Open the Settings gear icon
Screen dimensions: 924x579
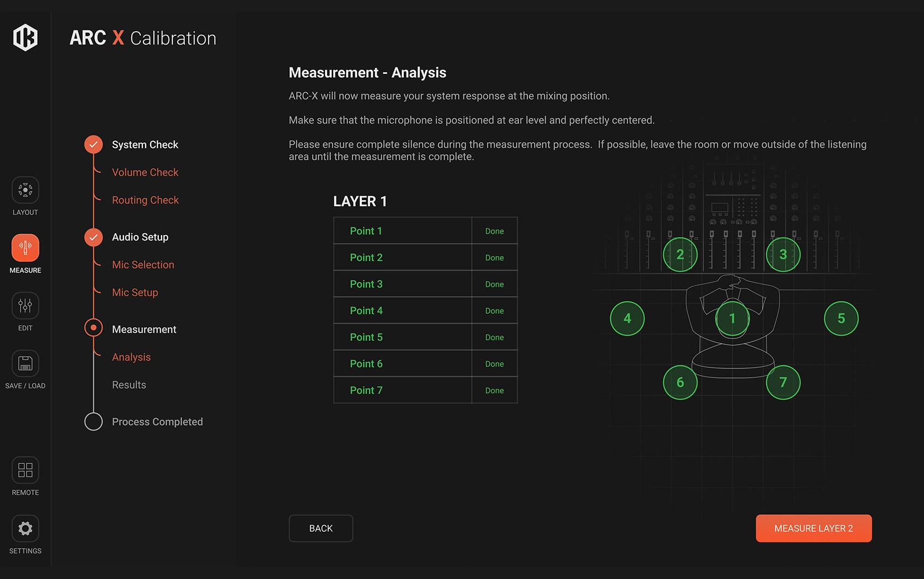[x=25, y=528]
